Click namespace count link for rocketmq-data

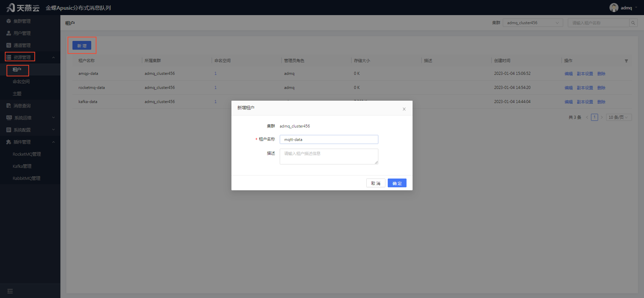click(x=215, y=88)
